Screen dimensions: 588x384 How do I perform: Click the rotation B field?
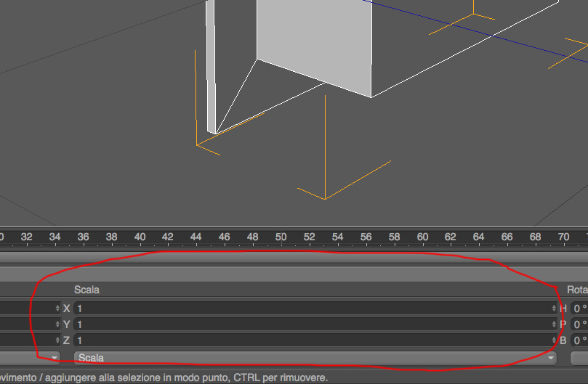pyautogui.click(x=579, y=340)
